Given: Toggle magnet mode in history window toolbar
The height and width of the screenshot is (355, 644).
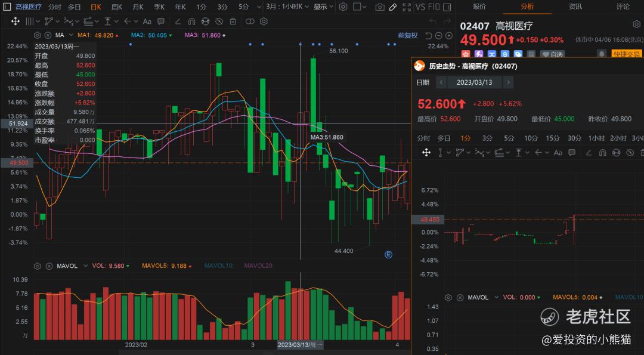Looking at the screenshot, I should [602, 153].
